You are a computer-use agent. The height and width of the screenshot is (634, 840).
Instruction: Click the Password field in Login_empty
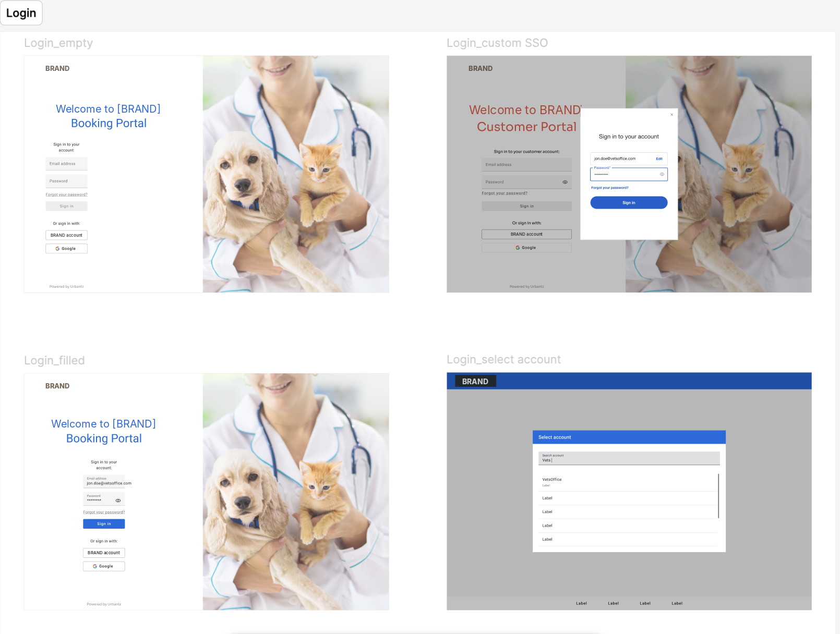[x=66, y=181]
